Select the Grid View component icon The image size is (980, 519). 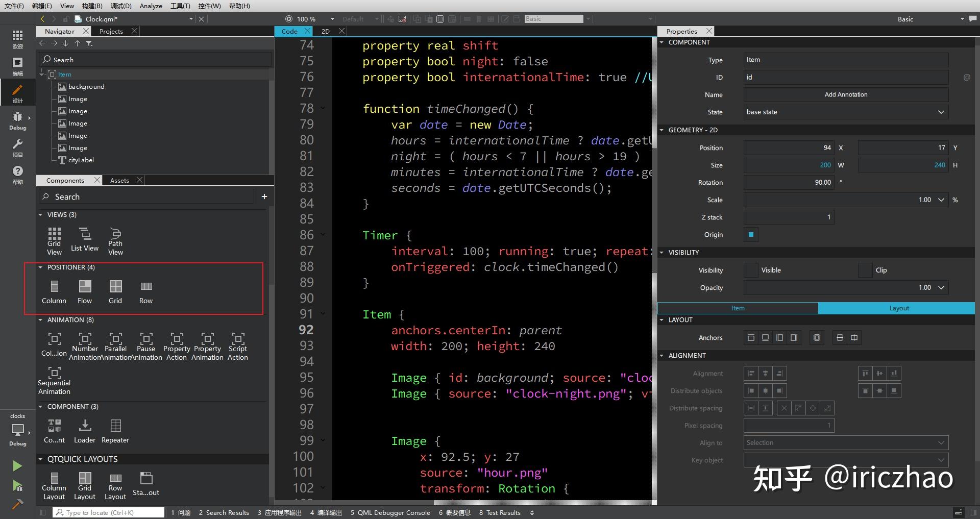pos(54,235)
